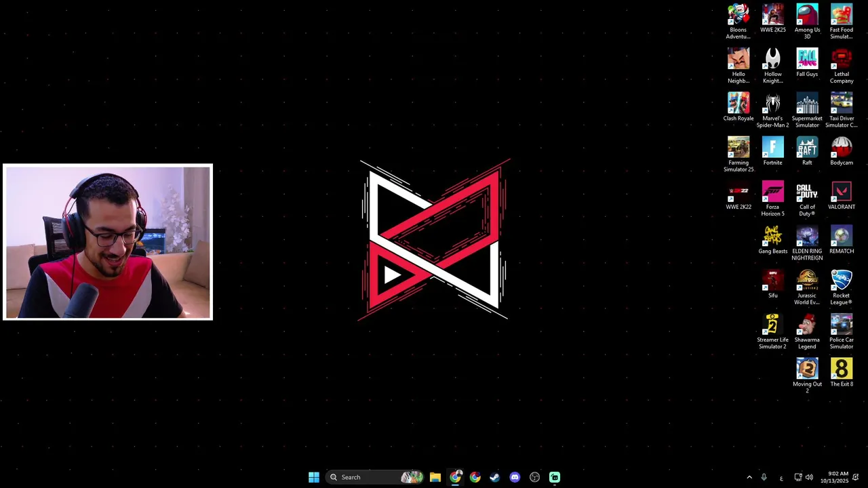Click the taskbar Search box

(375, 477)
